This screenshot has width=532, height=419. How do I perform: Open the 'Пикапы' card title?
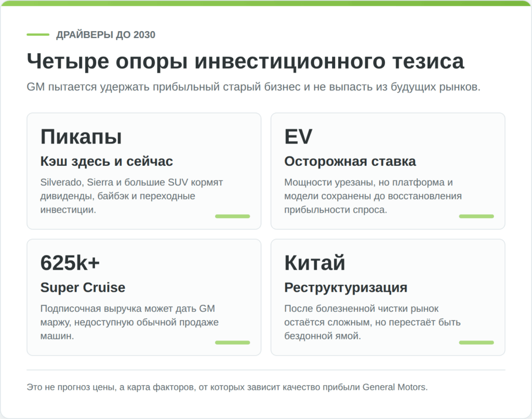point(81,137)
